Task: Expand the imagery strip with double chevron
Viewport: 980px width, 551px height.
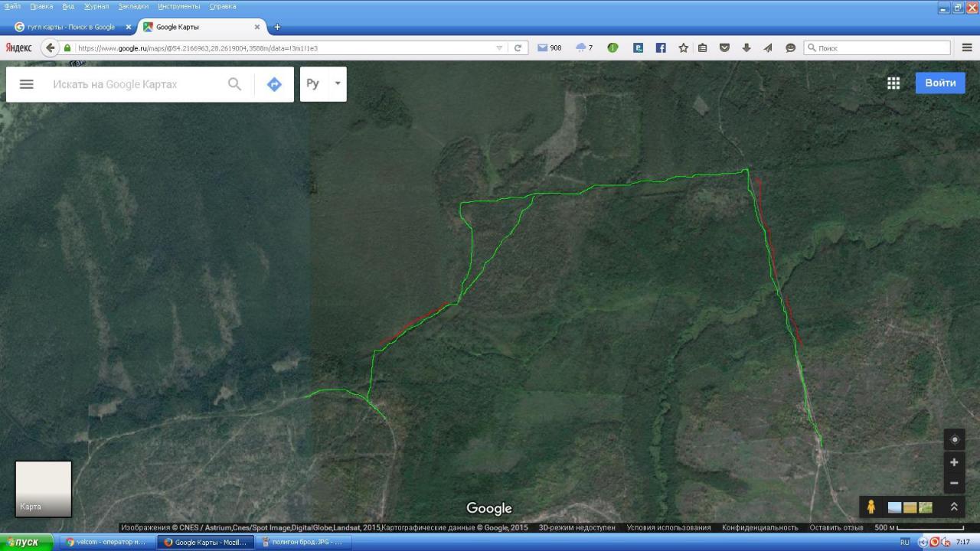Action: (954, 507)
